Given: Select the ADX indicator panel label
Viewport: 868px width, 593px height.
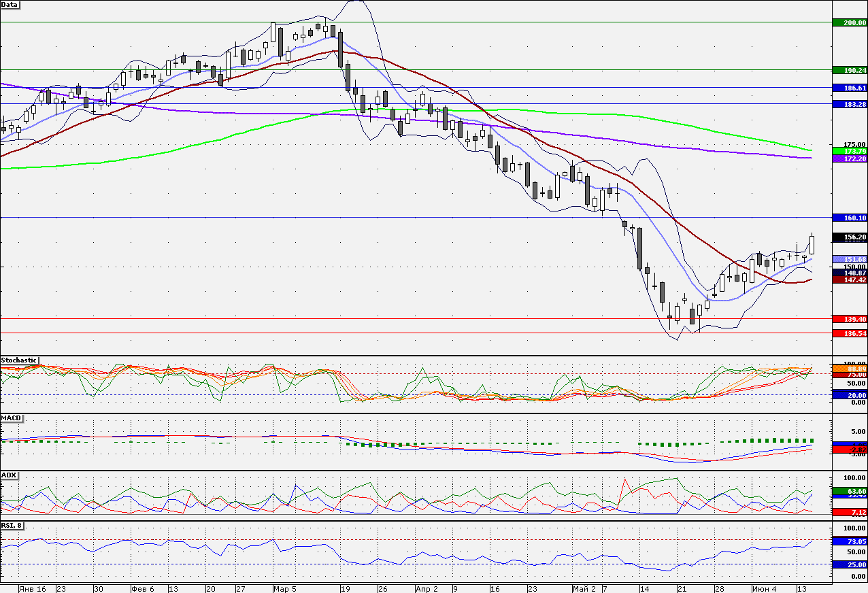Looking at the screenshot, I should 9,474.
